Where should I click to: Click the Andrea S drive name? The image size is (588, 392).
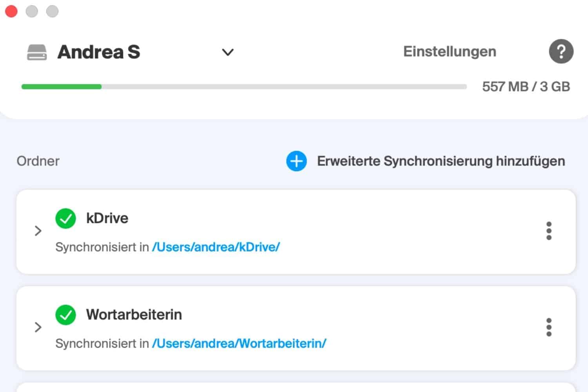click(99, 52)
